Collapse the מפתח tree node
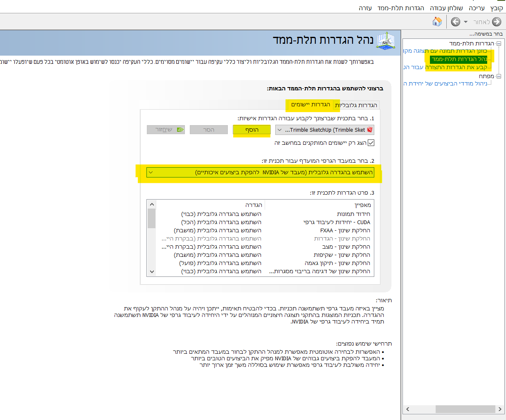The height and width of the screenshot is (420, 506). [x=499, y=76]
